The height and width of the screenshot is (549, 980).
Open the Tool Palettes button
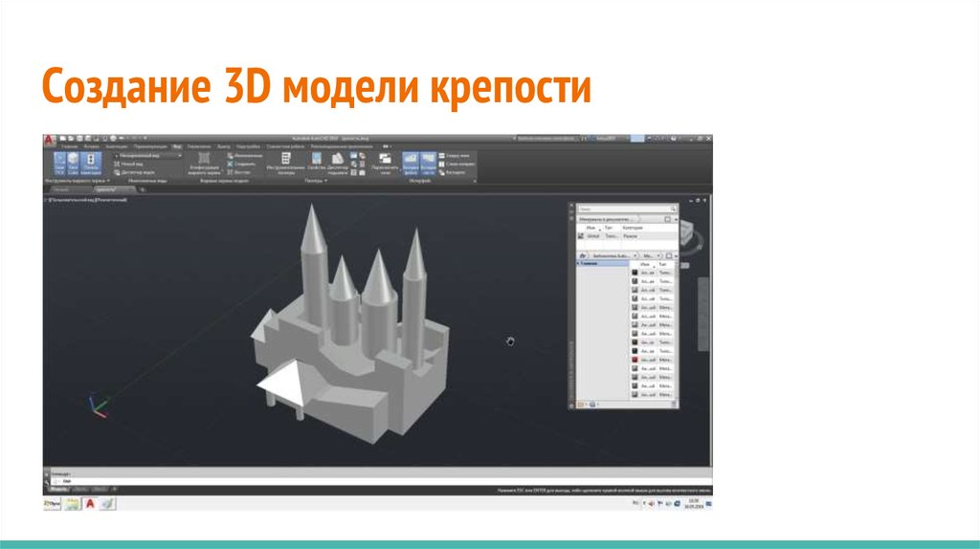[286, 164]
